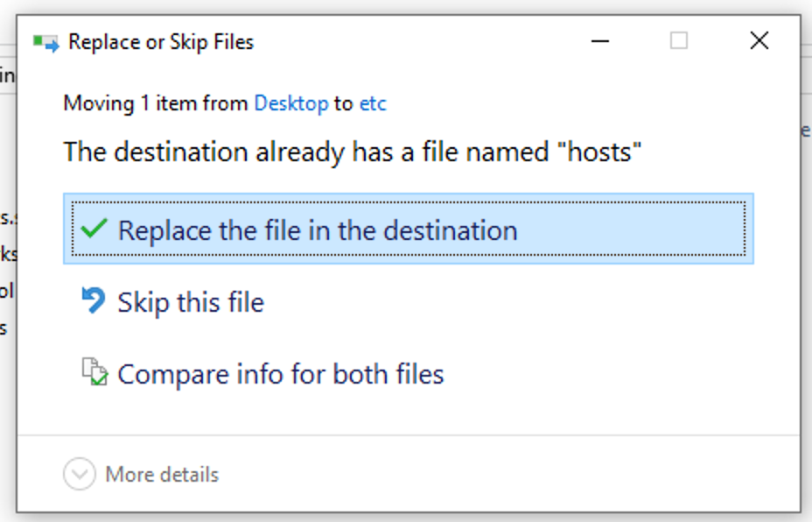
Task: Show more details via the text label
Action: (x=162, y=475)
